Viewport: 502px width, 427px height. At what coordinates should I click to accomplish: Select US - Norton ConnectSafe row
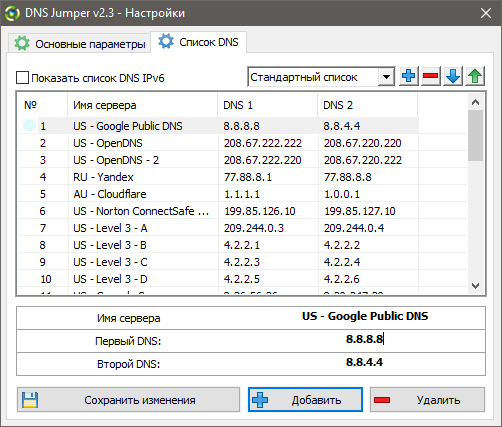point(242,211)
